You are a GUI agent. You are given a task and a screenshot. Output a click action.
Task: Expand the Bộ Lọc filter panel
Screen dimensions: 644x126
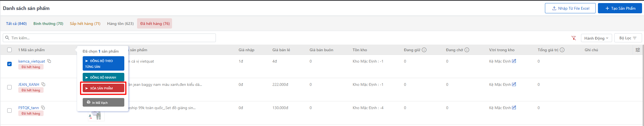[628, 38]
